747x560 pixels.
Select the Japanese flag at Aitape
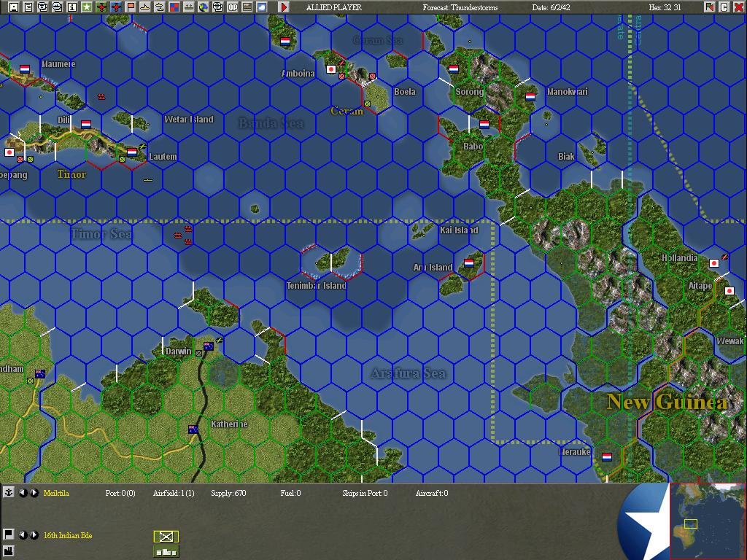[x=729, y=290]
